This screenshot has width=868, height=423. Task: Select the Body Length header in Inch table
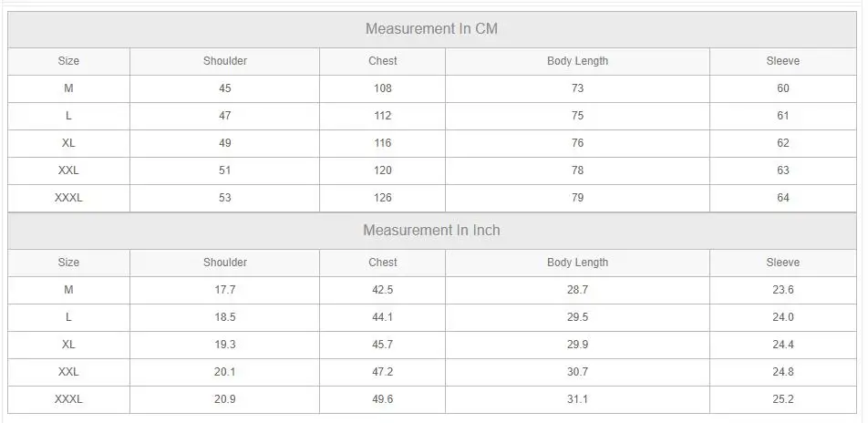click(x=577, y=263)
